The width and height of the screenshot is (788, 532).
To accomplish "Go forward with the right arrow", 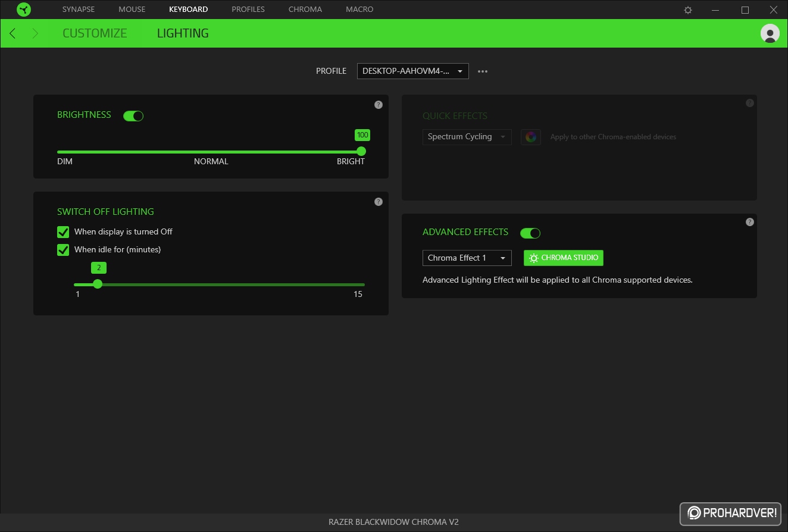I will click(x=35, y=33).
